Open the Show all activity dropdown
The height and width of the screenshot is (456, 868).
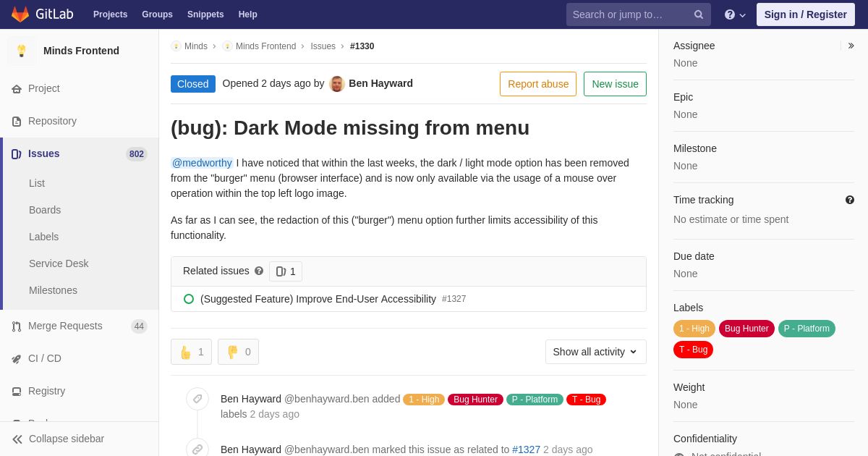[x=596, y=352]
